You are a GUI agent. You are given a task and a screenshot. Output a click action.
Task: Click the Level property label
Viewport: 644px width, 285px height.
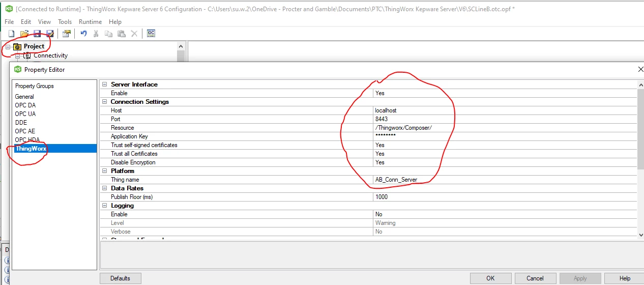(x=117, y=223)
